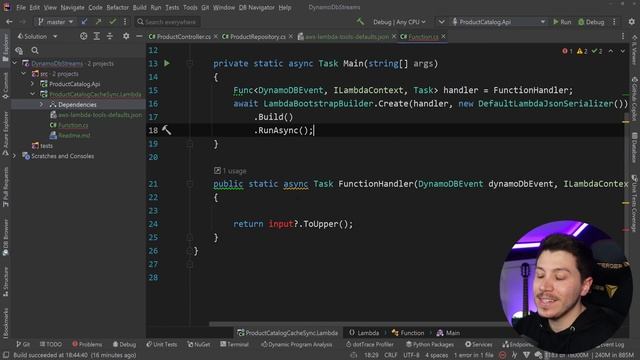The width and height of the screenshot is (640, 360).
Task: Open the ProductCatalog.Api run configuration dropdown
Action: pyautogui.click(x=498, y=22)
